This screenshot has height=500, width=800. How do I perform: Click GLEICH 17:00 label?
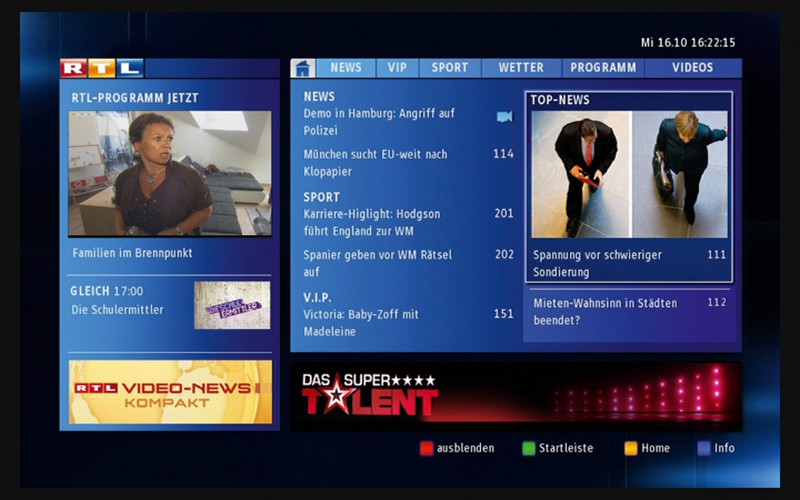107,291
